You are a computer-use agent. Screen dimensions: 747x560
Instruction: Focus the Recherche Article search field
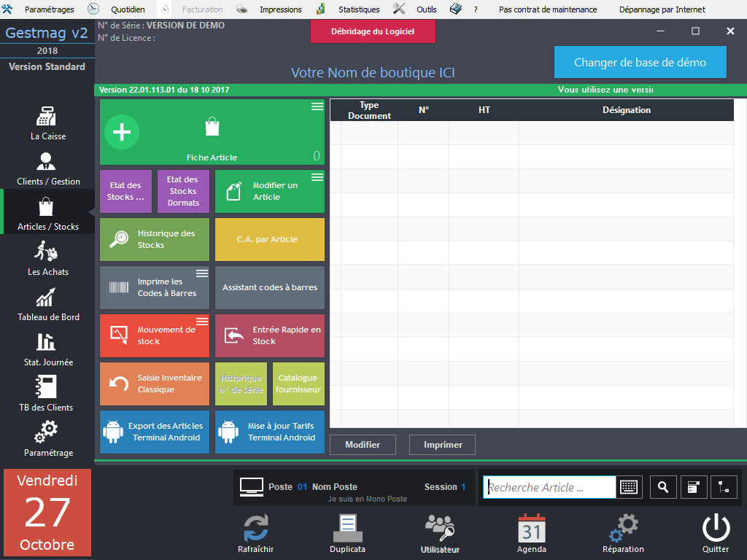tap(549, 487)
